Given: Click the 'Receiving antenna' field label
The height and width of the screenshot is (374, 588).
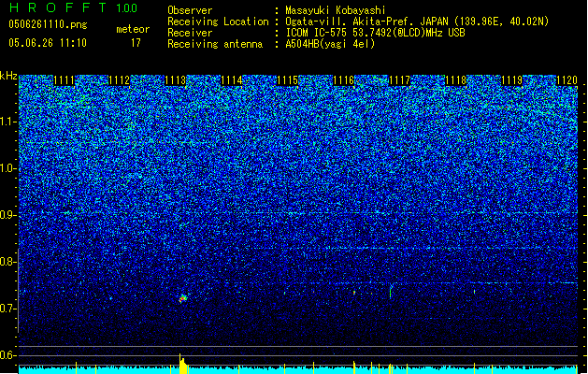Looking at the screenshot, I should [215, 44].
